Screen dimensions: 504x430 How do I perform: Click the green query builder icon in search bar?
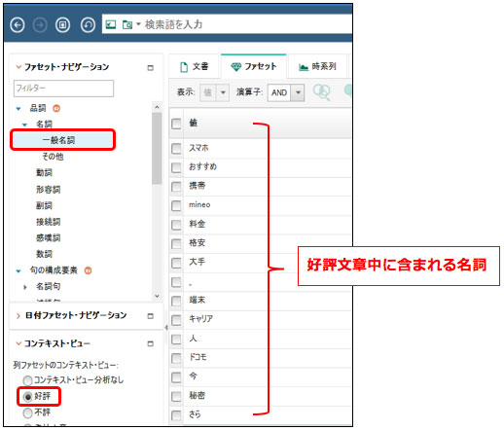111,24
